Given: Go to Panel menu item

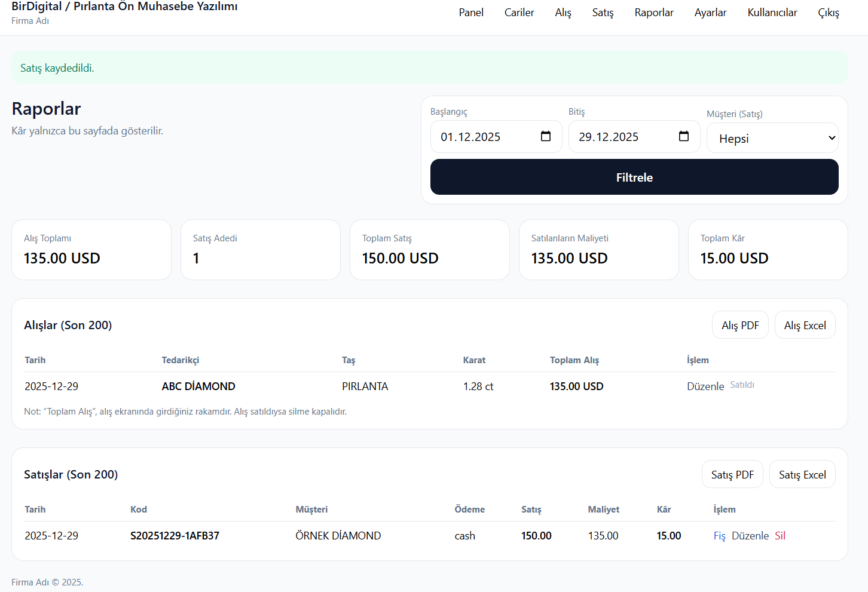Looking at the screenshot, I should click(x=470, y=13).
